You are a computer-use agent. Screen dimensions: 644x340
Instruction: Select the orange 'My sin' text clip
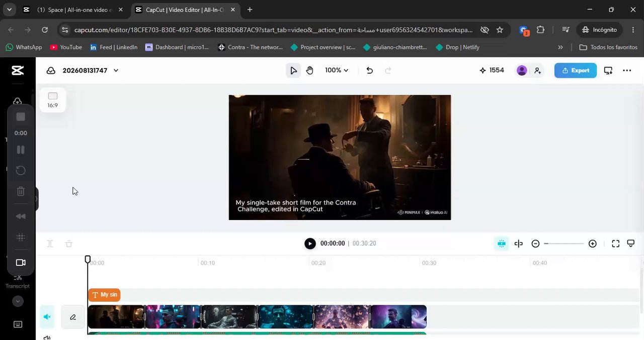tap(104, 295)
